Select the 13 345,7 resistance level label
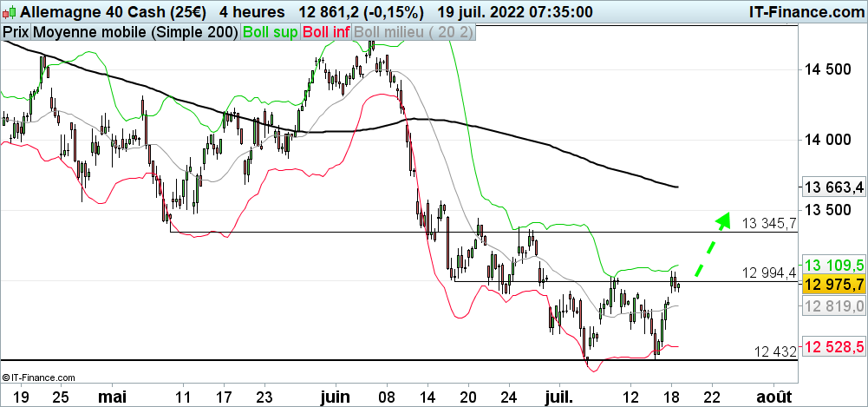Image resolution: width=868 pixels, height=407 pixels. pos(769,224)
